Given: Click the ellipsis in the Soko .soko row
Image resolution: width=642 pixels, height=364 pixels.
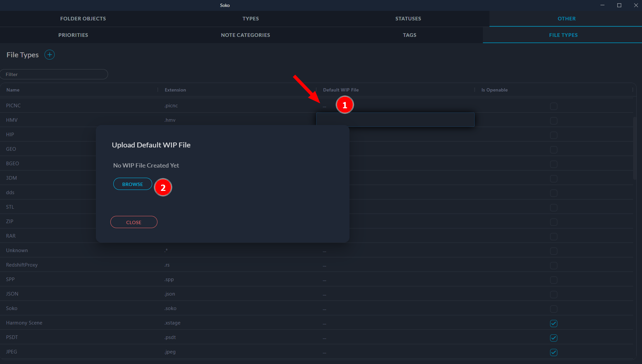Looking at the screenshot, I should click(324, 309).
